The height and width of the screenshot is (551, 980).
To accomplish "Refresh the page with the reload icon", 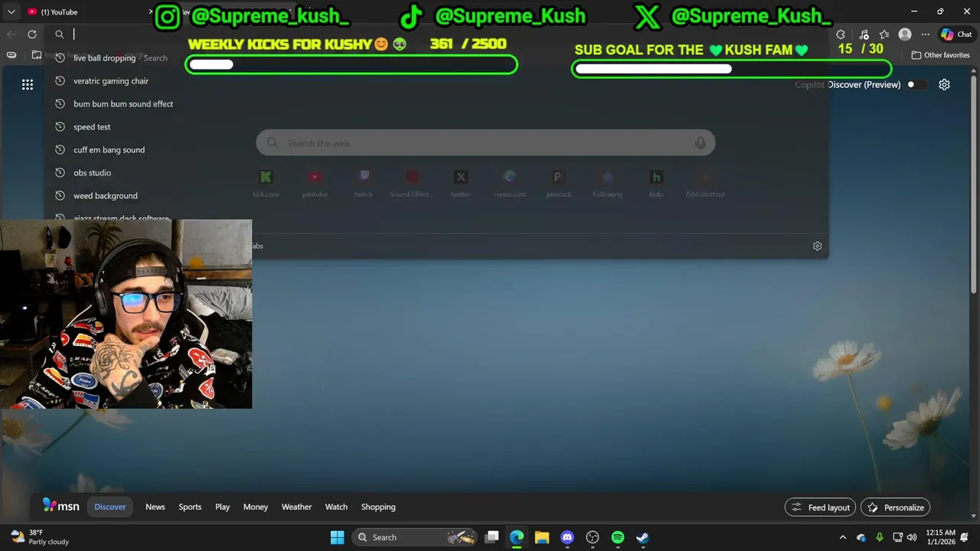I will (32, 34).
